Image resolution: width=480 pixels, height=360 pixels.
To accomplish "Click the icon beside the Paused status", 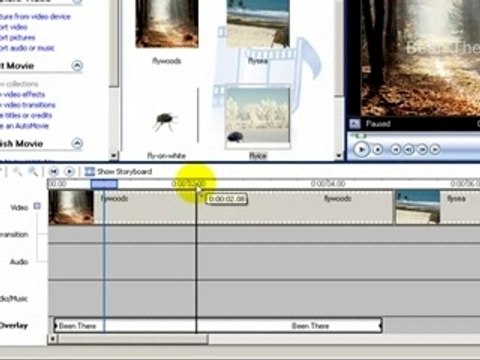I will [355, 124].
